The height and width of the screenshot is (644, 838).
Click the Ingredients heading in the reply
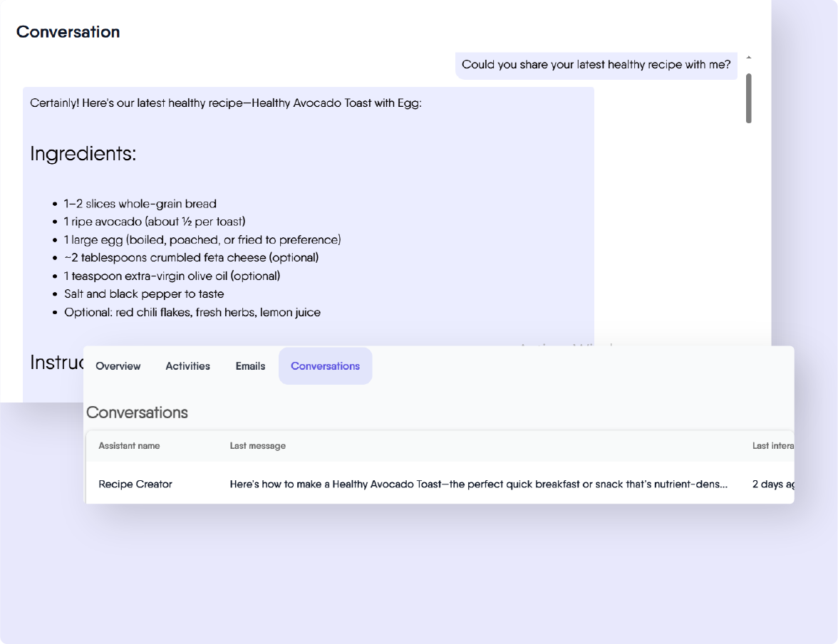pyautogui.click(x=83, y=153)
